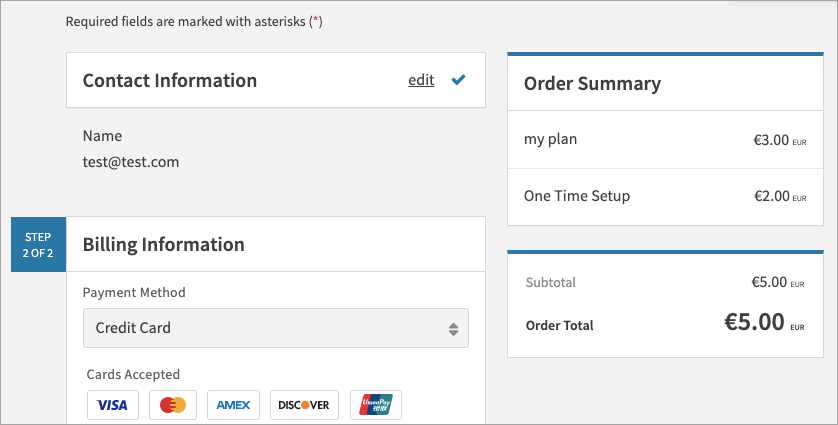Click the Discover card icon

pyautogui.click(x=304, y=405)
